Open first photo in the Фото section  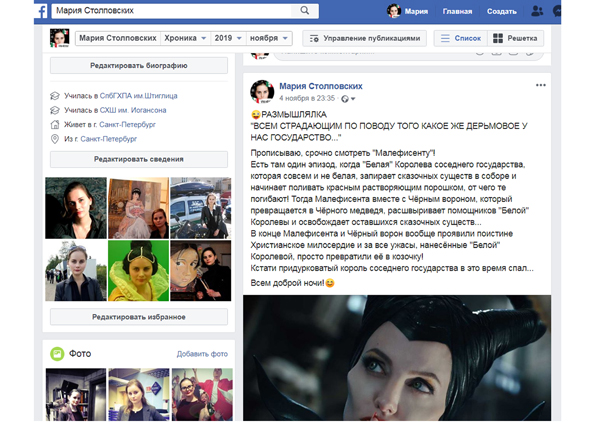[76, 394]
